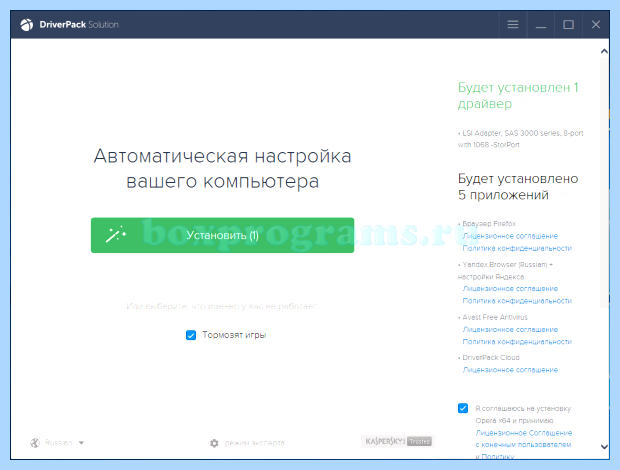This screenshot has height=470, width=620.
Task: Open Firefox Политика конфиденциальности link
Action: click(x=517, y=248)
